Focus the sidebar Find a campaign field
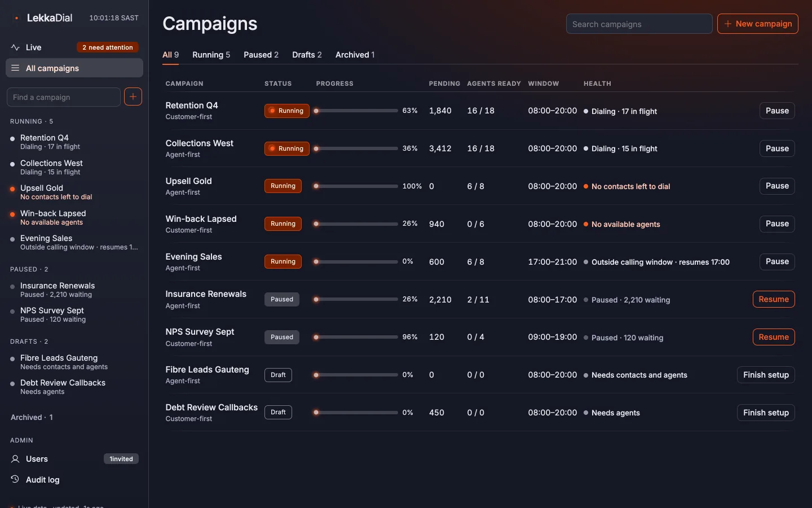The width and height of the screenshot is (812, 508). tap(64, 97)
